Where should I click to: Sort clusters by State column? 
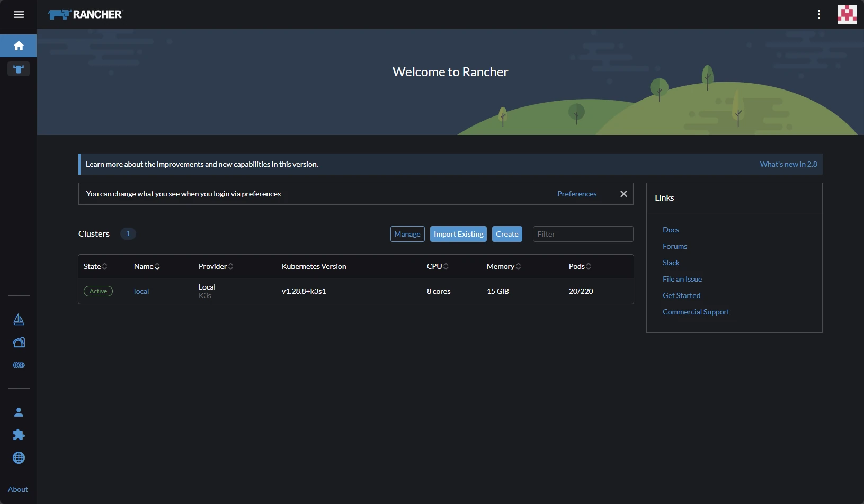[95, 266]
